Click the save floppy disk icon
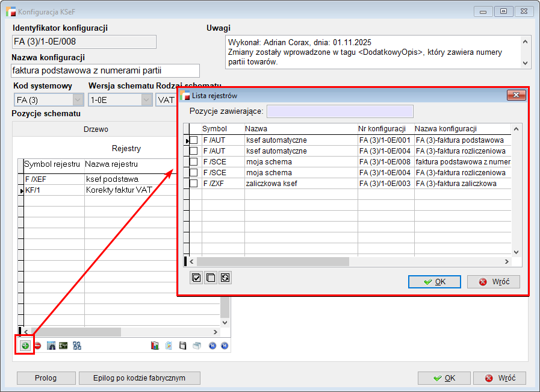The height and width of the screenshot is (392, 540). click(183, 346)
